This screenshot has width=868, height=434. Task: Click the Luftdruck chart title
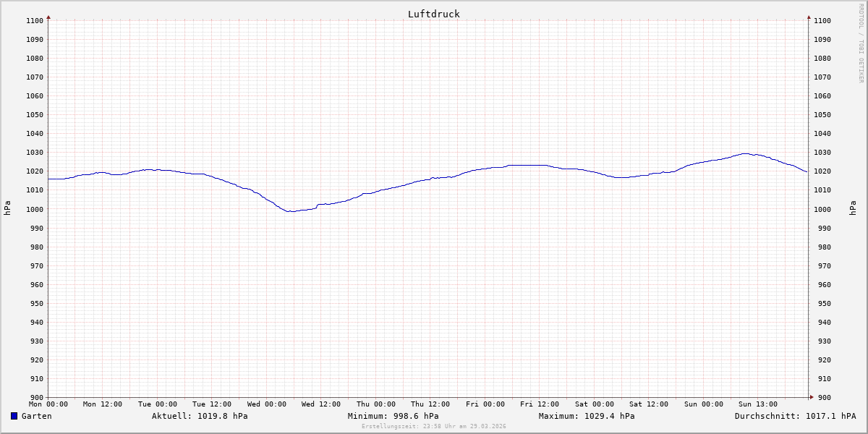pos(433,14)
